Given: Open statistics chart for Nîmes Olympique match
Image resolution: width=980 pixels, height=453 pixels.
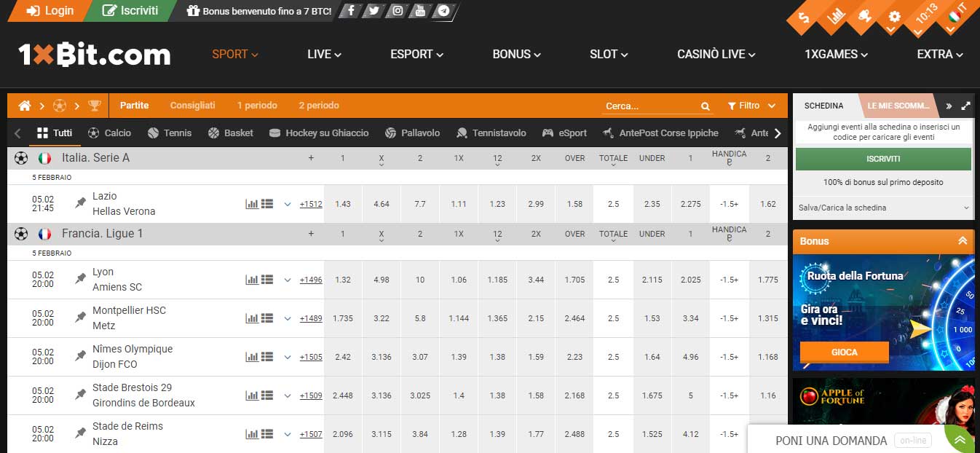Looking at the screenshot, I should coord(252,357).
